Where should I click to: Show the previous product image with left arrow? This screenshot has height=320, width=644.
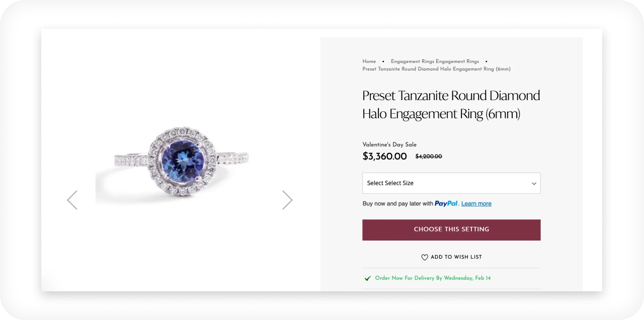(x=72, y=200)
